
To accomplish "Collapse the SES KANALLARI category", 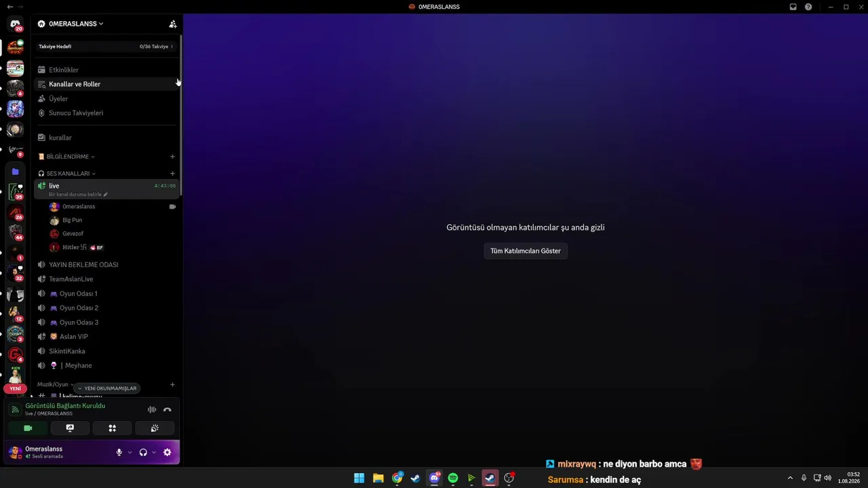I will coord(66,174).
